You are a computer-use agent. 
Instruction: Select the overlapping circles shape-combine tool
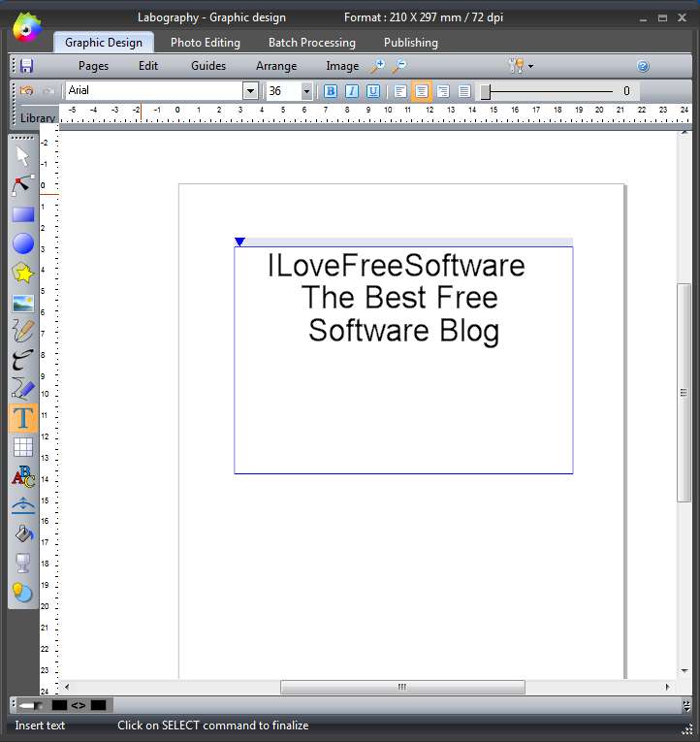pyautogui.click(x=22, y=592)
